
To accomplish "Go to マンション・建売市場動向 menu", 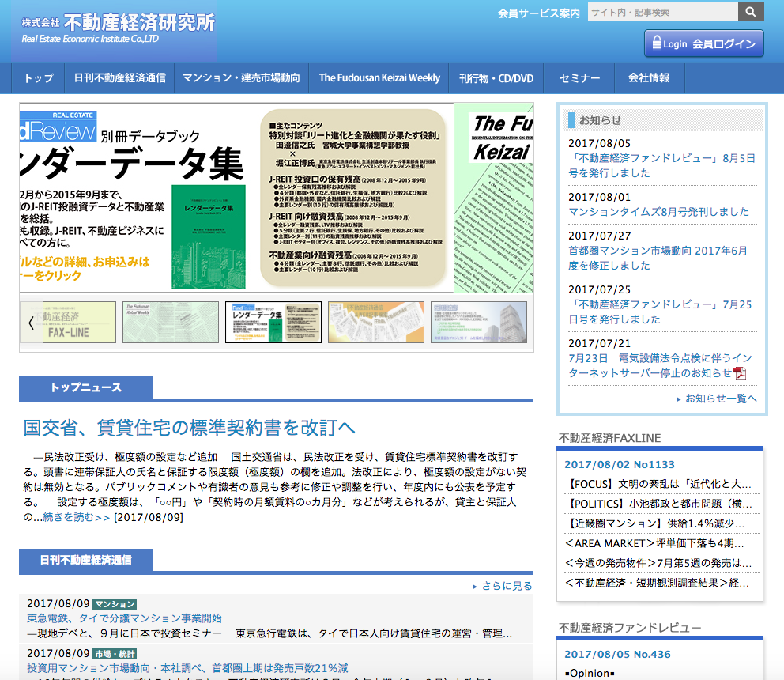I will [241, 78].
